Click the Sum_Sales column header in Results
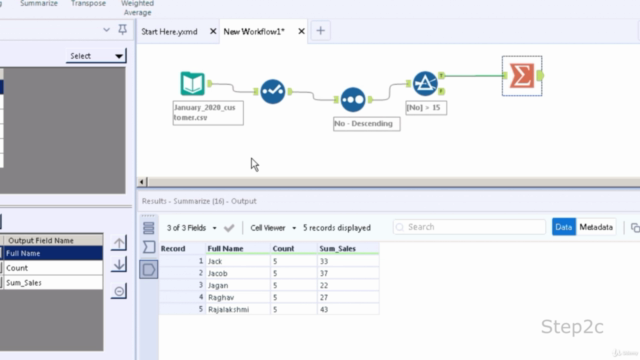 348,249
